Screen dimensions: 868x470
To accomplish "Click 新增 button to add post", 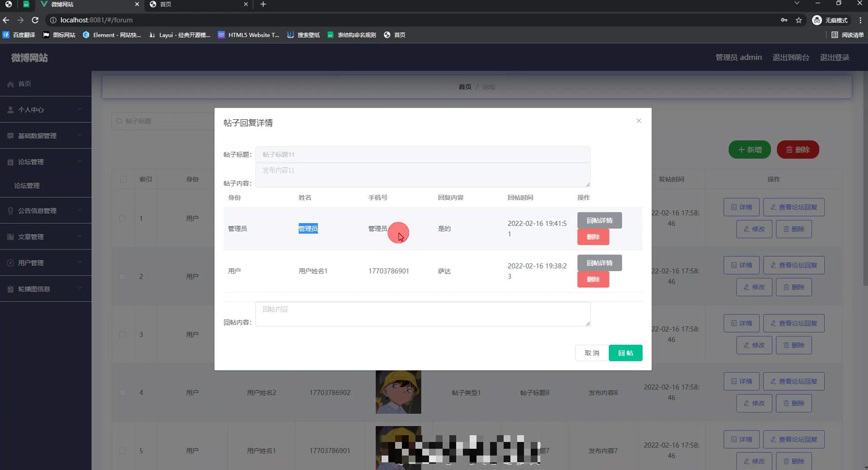I will click(x=750, y=150).
